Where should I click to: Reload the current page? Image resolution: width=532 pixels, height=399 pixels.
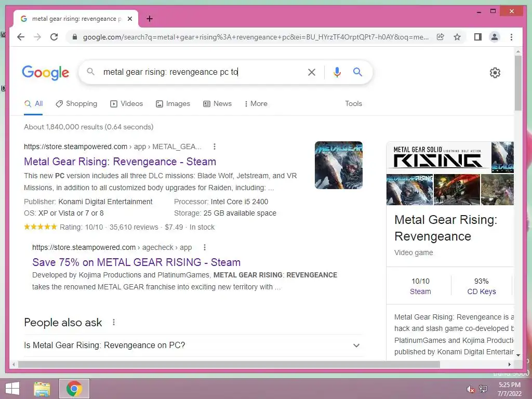(x=54, y=37)
